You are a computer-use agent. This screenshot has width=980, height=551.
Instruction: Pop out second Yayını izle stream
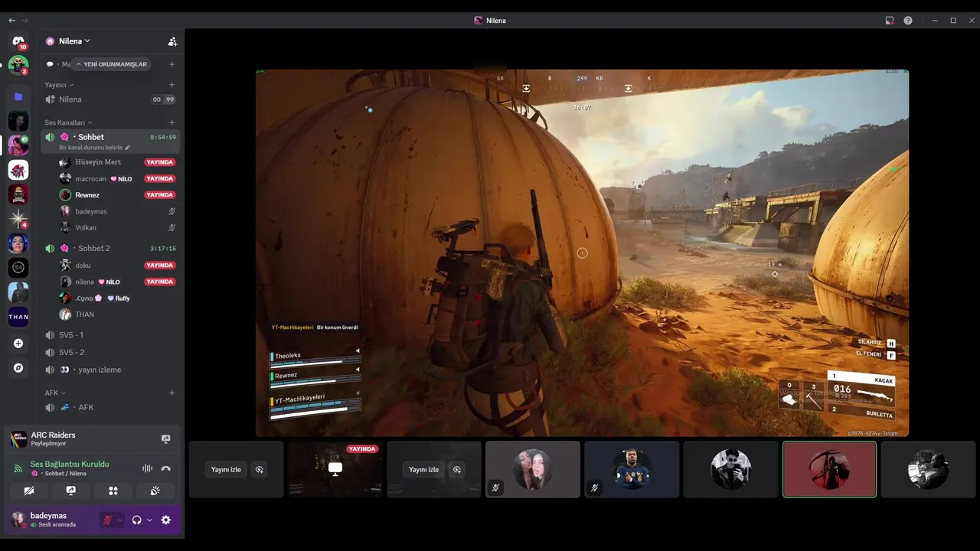[x=457, y=470]
